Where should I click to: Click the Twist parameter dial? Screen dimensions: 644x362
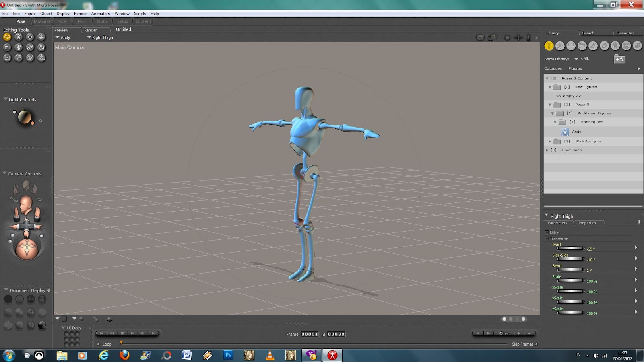[571, 248]
